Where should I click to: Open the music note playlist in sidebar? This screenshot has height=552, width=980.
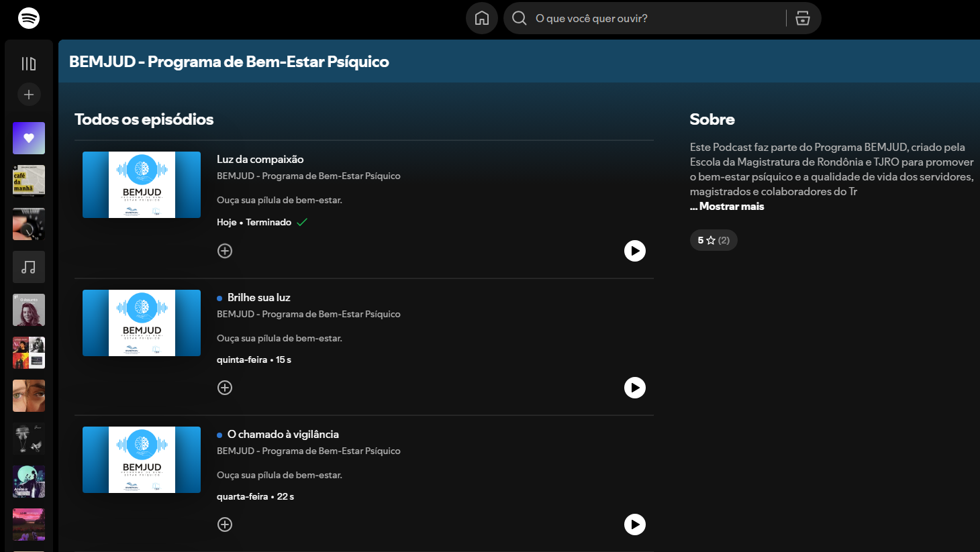(29, 267)
